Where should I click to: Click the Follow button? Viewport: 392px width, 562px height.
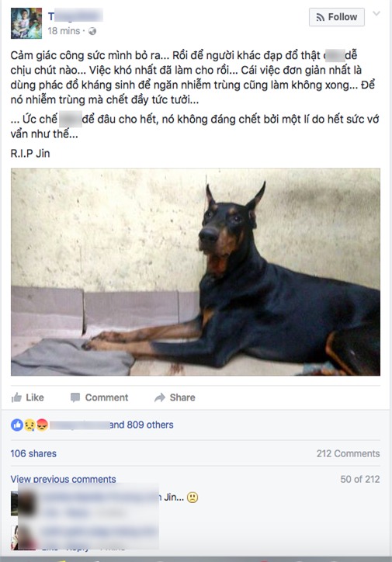coord(336,17)
